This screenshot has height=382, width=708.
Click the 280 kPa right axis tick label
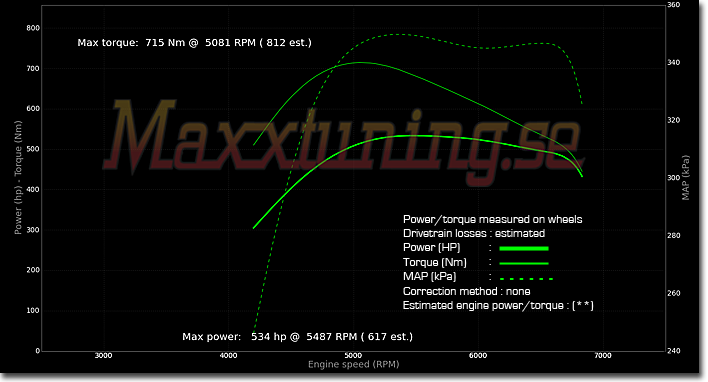tap(674, 236)
